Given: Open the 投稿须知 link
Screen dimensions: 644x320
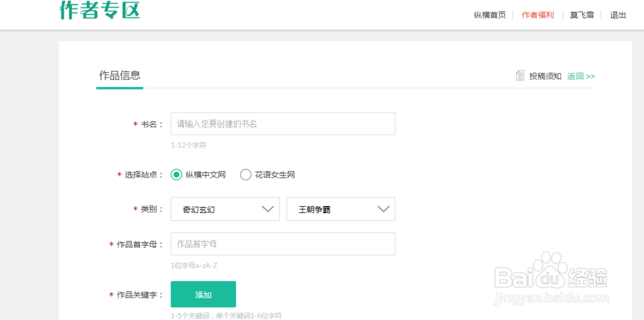Looking at the screenshot, I should click(545, 77).
